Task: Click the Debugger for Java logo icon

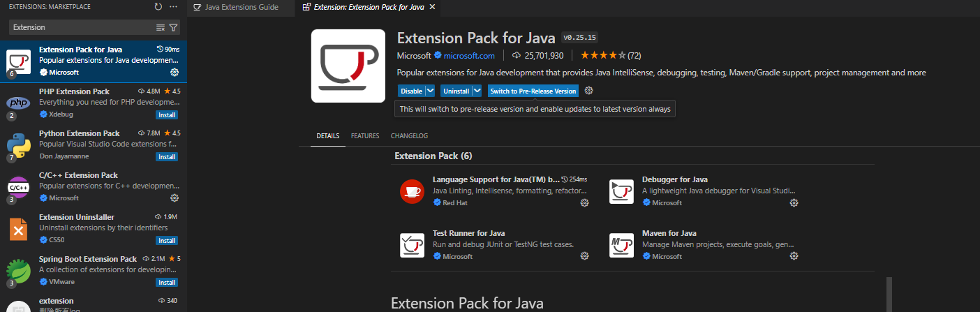Action: point(621,191)
